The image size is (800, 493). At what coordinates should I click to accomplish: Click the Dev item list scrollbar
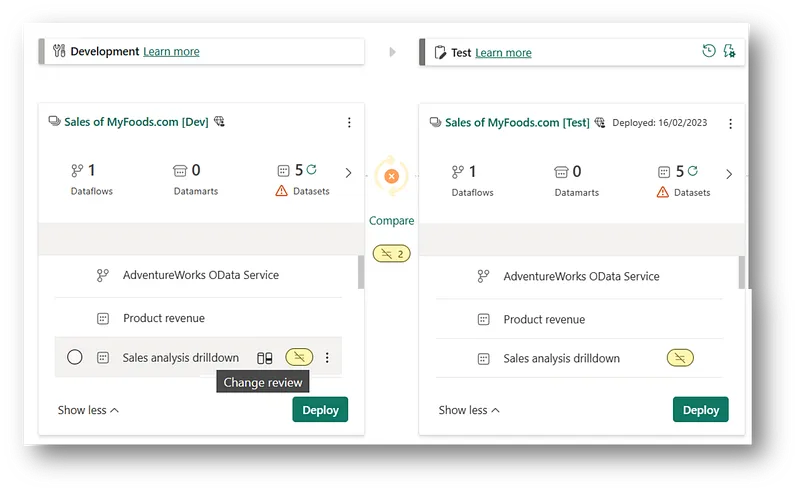361,272
